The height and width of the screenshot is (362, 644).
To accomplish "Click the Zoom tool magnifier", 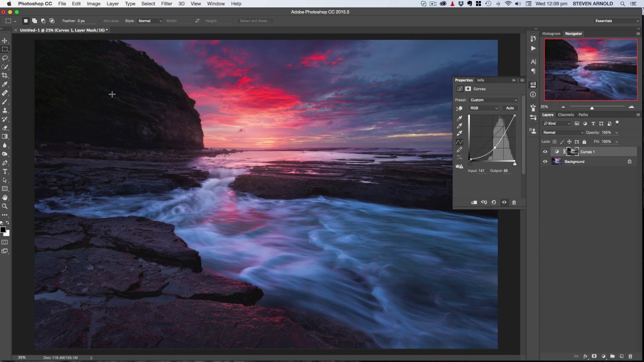I will [5, 206].
